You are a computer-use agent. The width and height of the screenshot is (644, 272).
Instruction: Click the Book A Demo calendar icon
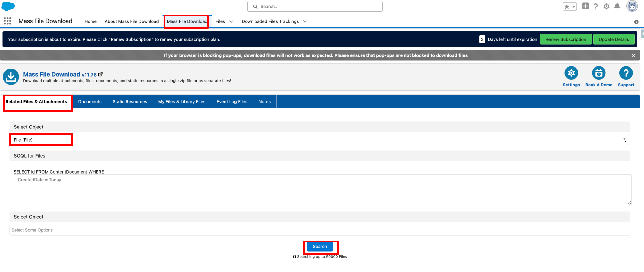tap(598, 73)
